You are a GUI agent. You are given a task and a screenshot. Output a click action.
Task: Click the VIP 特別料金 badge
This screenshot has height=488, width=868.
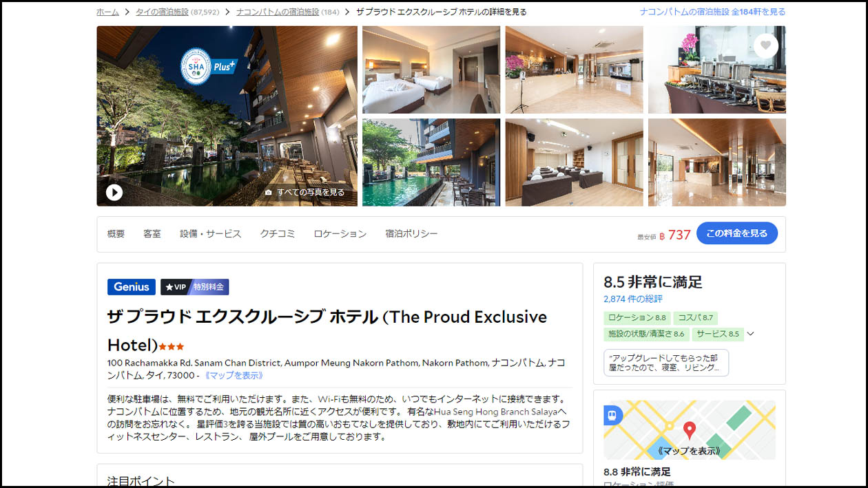coord(194,287)
